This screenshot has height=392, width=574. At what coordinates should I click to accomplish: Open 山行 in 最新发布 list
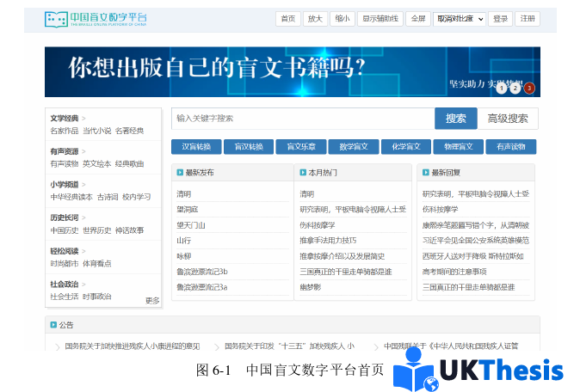pyautogui.click(x=184, y=241)
